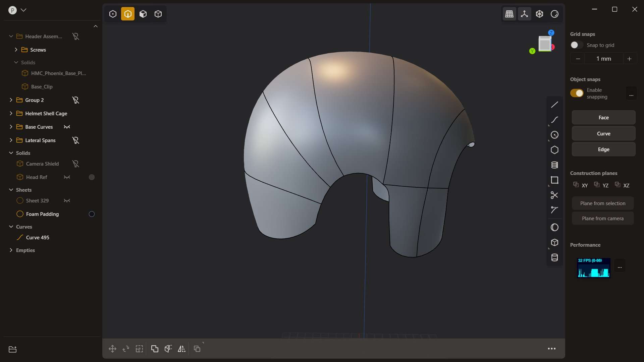Click the Duplicate overlapping squares icon
Viewport: 644px width, 362px height.
coord(197,349)
